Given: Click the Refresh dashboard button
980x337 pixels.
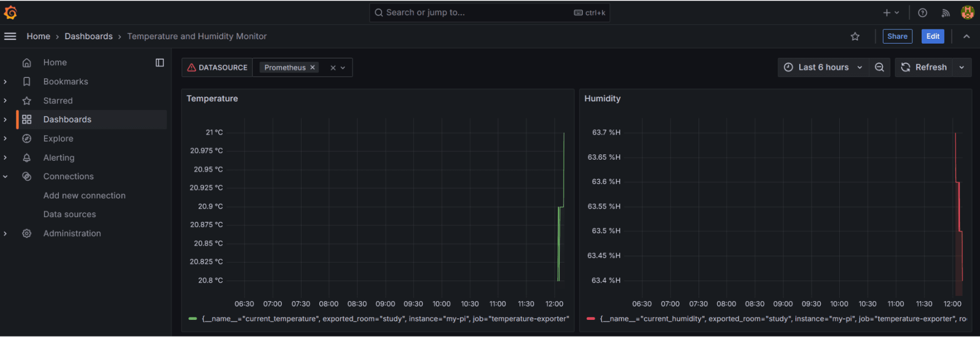Looking at the screenshot, I should (x=924, y=67).
